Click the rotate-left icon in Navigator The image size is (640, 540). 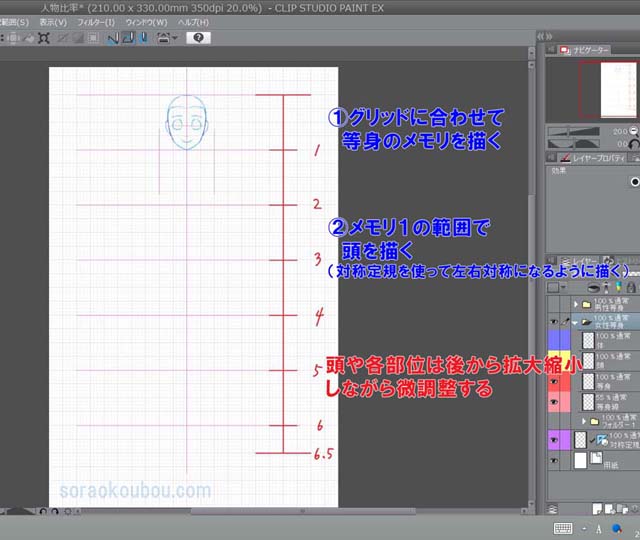click(634, 144)
